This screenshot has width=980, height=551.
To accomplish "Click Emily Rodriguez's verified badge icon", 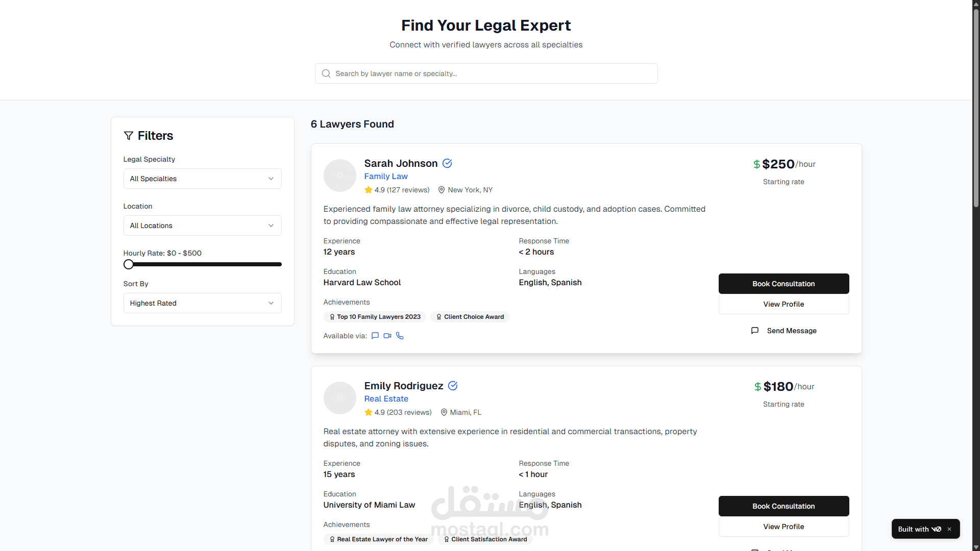I will pyautogui.click(x=453, y=386).
